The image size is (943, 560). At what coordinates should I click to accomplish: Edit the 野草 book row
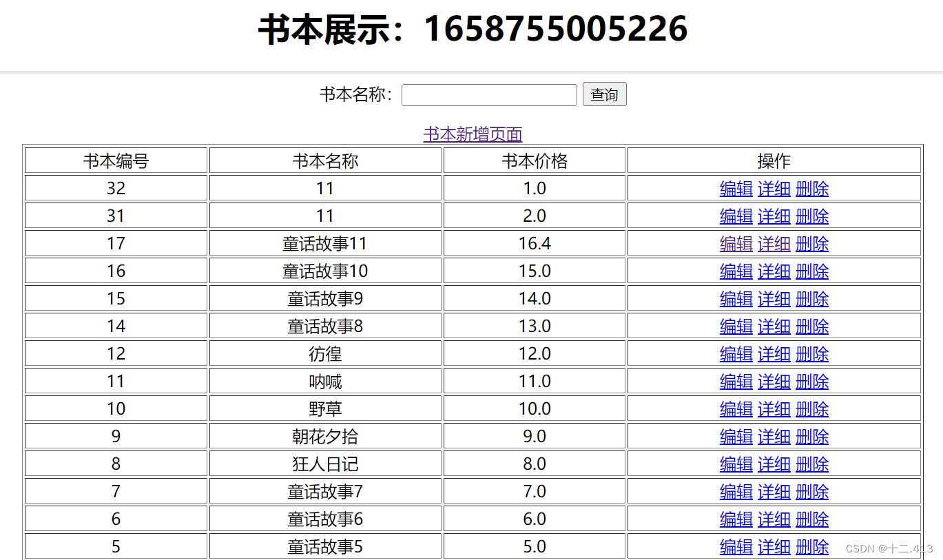[x=736, y=409]
